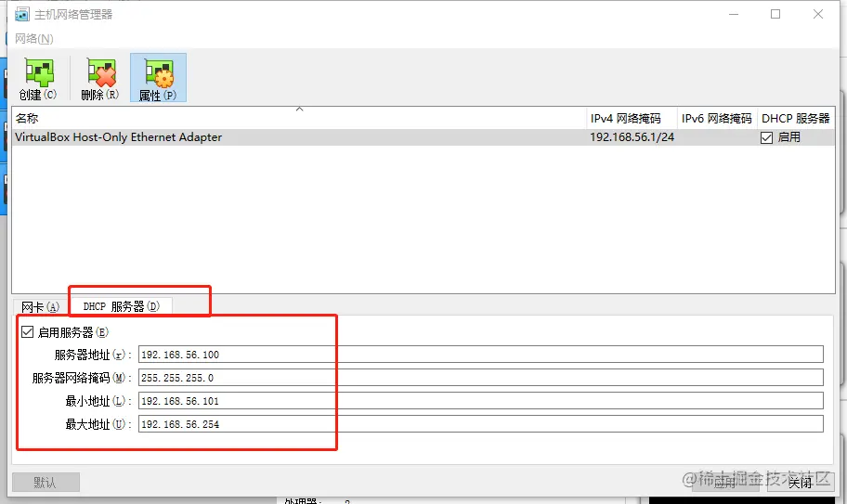Click the DHCP 服务器 column header
Screen dimensions: 847x504
coord(796,118)
